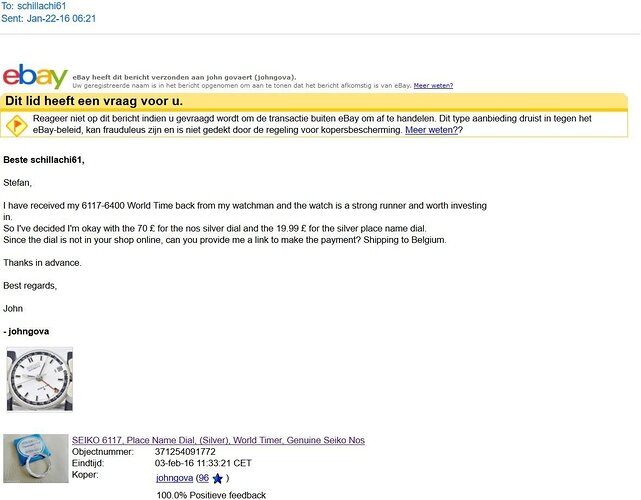Open 'Meer weten?' link in warning box
Screen dimensions: 641x500
[432, 130]
